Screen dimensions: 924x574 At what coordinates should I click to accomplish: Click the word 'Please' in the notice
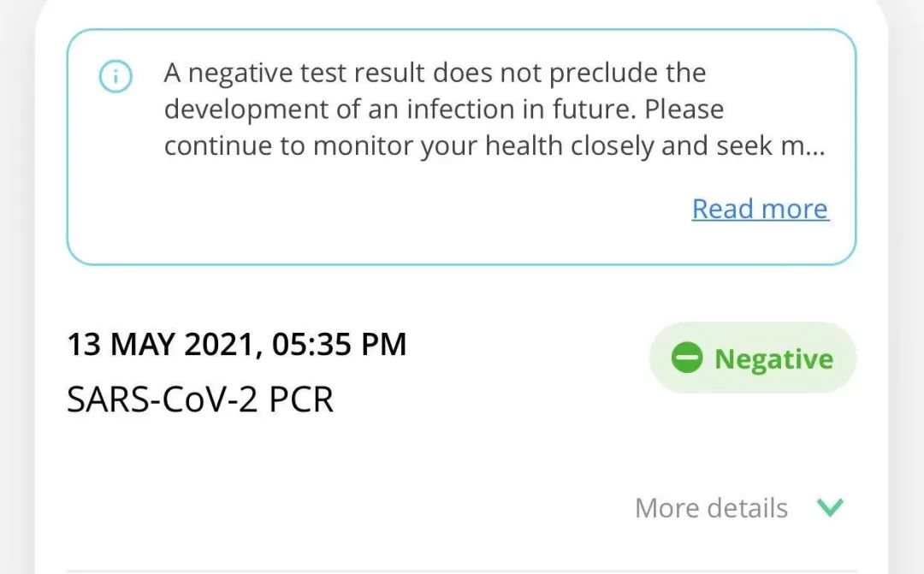coord(684,109)
